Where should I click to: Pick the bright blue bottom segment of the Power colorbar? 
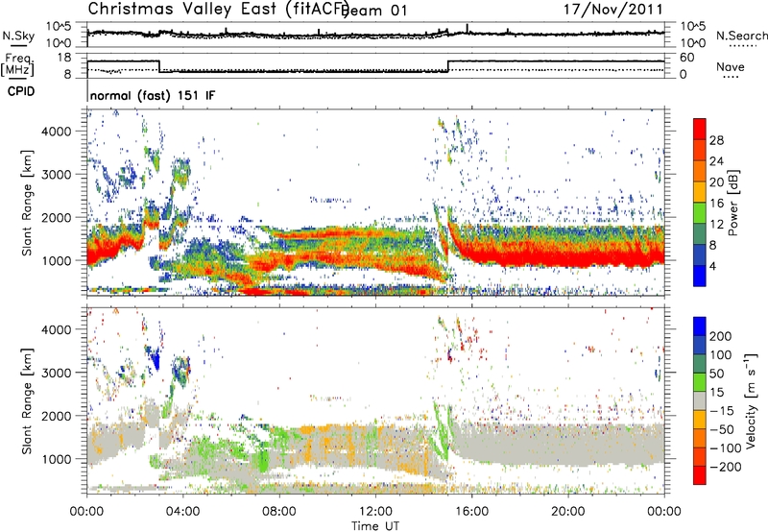pos(700,276)
